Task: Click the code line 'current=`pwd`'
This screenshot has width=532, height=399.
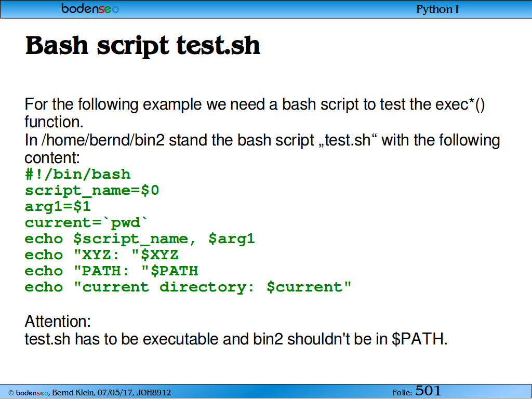Action: pos(87,222)
